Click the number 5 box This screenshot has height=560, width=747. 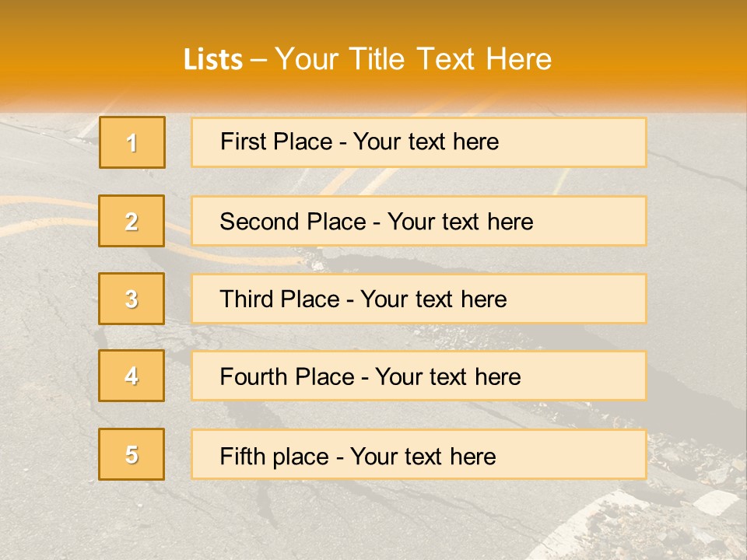132,454
